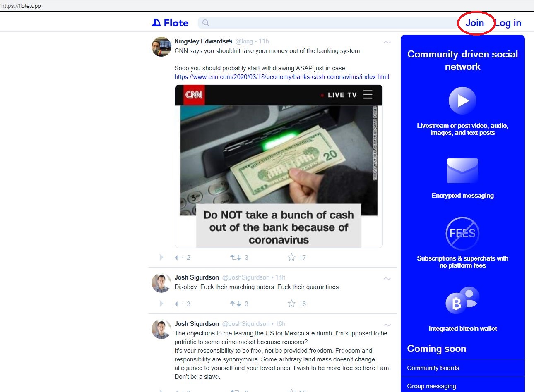Open options menu on Josh's 16h post

pyautogui.click(x=387, y=325)
